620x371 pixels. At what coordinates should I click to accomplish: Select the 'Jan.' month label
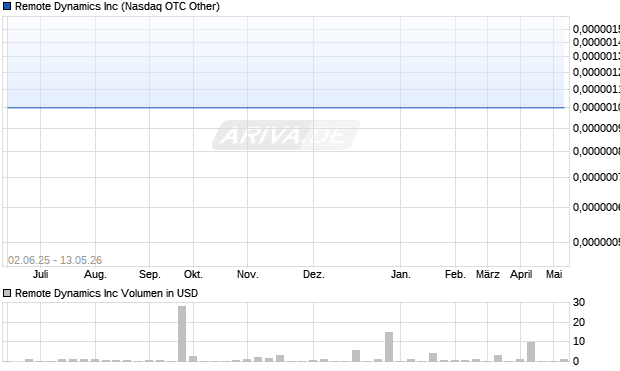point(401,274)
